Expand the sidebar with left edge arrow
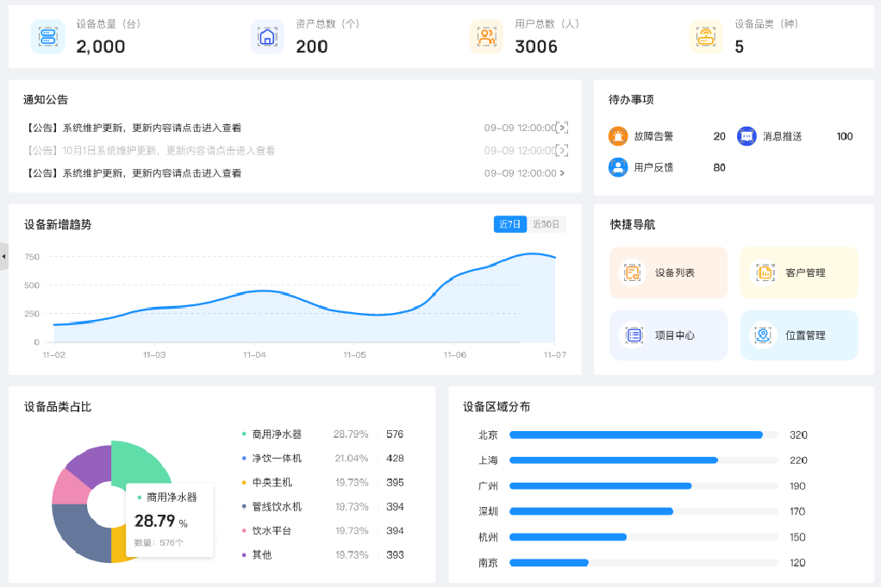881x588 pixels. (x=4, y=256)
